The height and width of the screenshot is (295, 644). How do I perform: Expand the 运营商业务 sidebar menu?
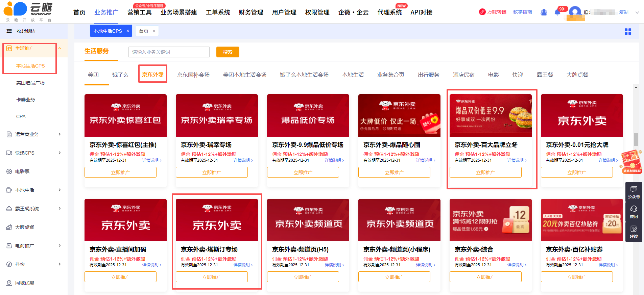click(59, 134)
